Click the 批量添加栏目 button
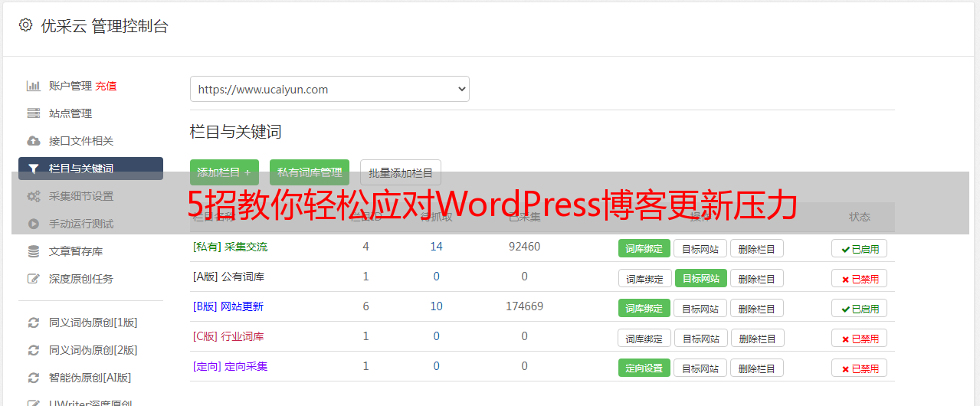The height and width of the screenshot is (406, 980). tap(401, 172)
